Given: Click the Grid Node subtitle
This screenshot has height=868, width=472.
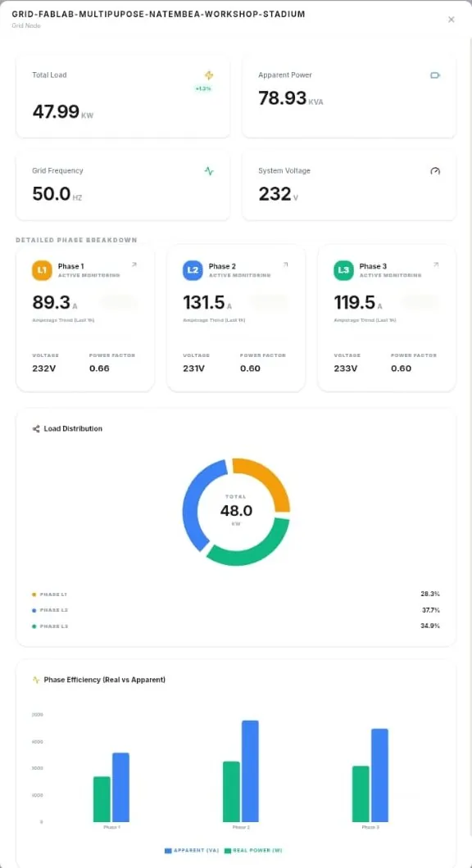Looking at the screenshot, I should tap(26, 25).
